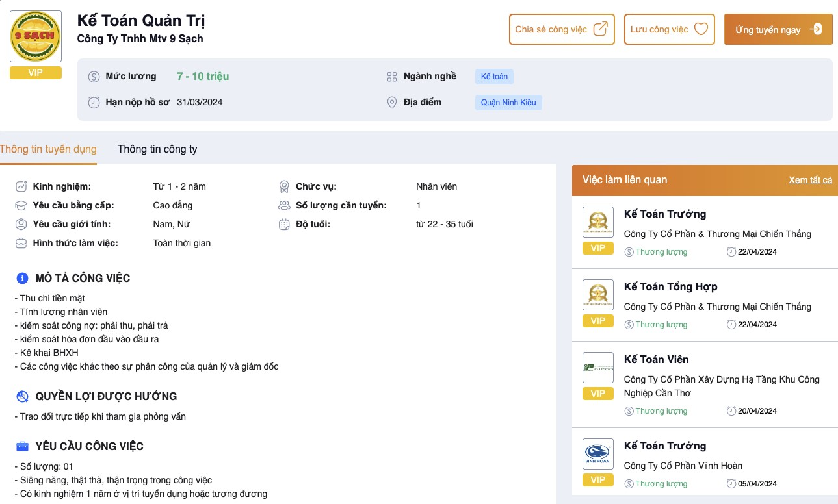Click dollar icon in Vĩnh Hoàn listing

[629, 483]
